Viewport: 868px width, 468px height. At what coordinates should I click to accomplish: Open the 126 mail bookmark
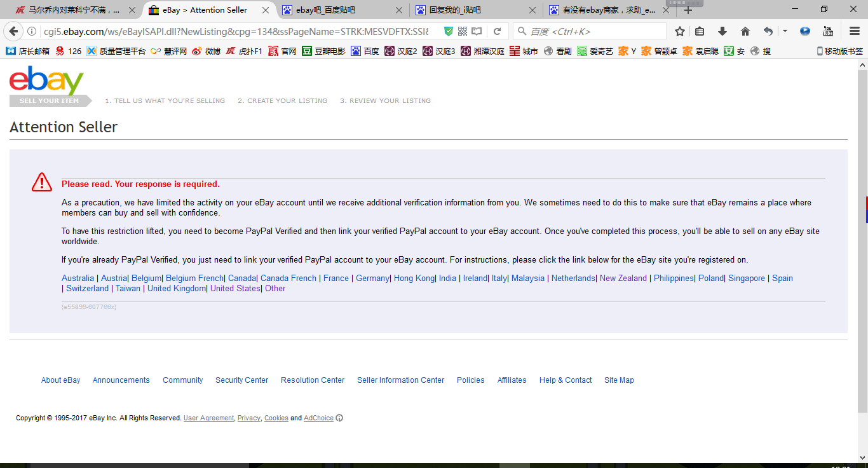pos(69,51)
